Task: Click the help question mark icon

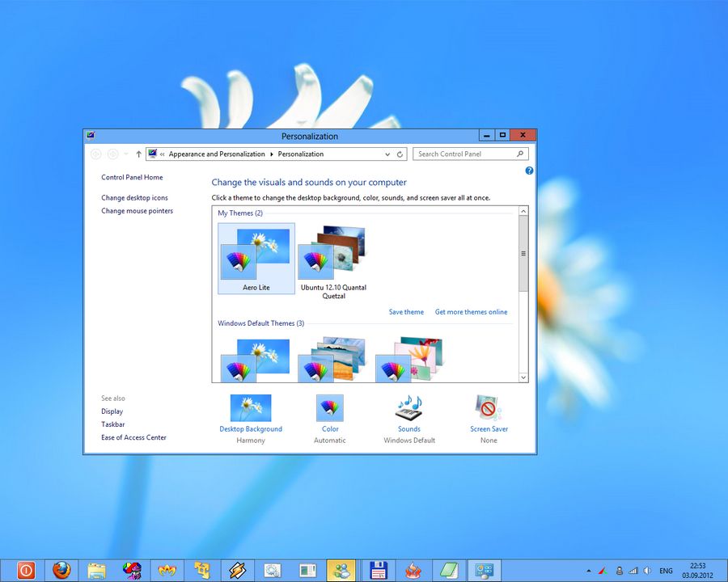Action: click(529, 171)
